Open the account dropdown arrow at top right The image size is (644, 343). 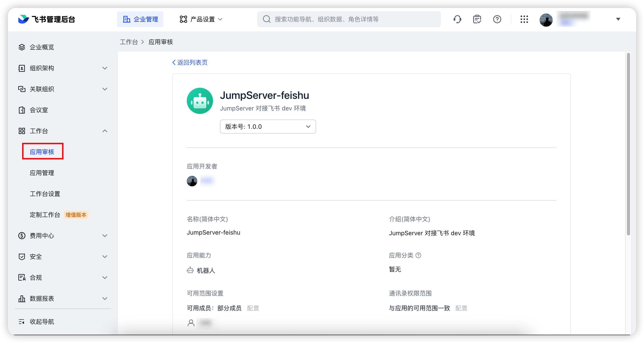pyautogui.click(x=618, y=19)
